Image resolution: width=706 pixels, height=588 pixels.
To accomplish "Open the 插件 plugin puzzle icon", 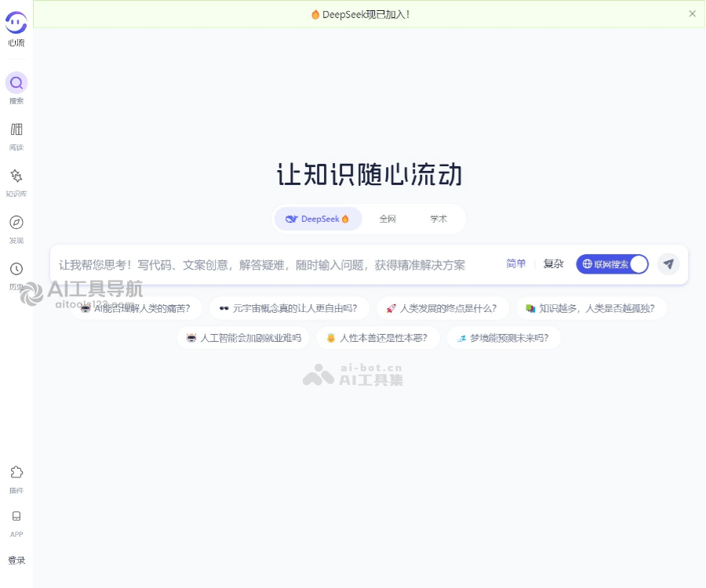I will 16,473.
